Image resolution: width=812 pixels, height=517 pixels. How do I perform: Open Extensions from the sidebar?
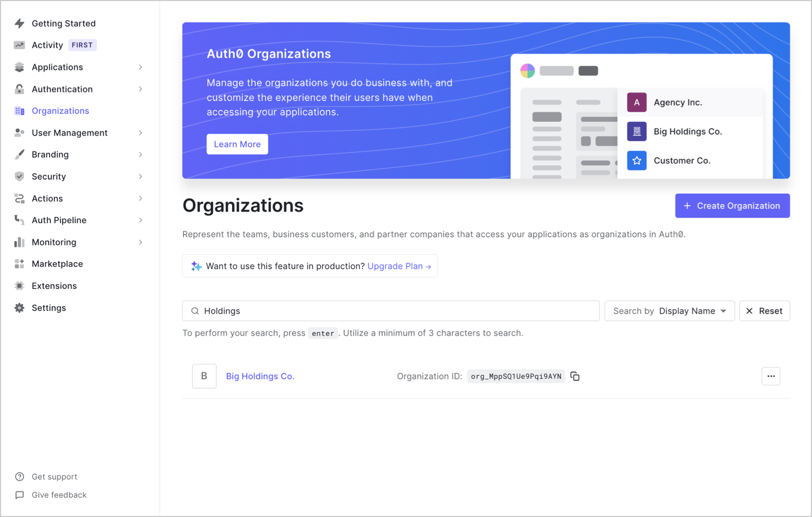pos(54,286)
